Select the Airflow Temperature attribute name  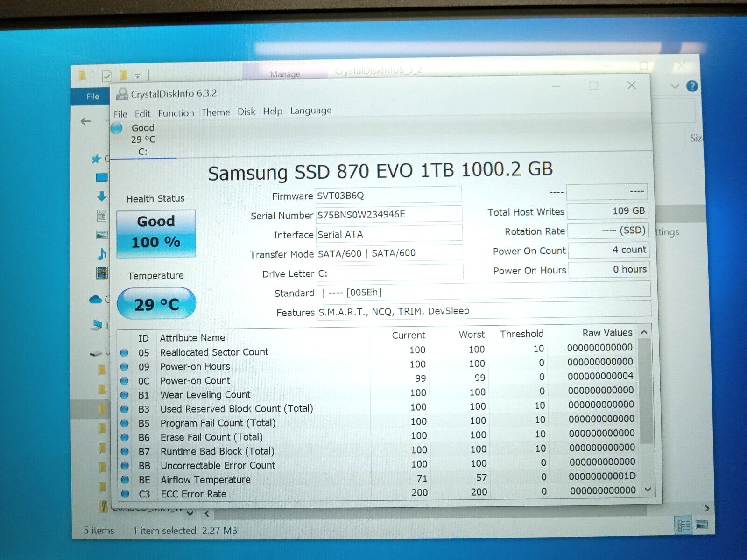206,480
